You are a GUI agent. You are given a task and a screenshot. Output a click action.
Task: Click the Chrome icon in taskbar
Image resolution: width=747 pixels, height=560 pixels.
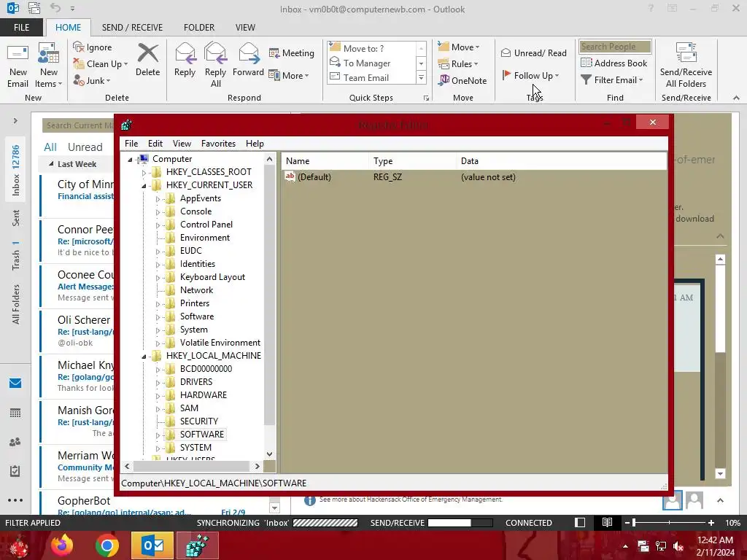coord(107,545)
